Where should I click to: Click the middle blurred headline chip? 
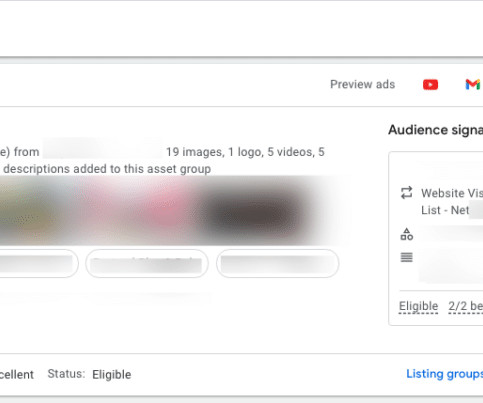[147, 263]
